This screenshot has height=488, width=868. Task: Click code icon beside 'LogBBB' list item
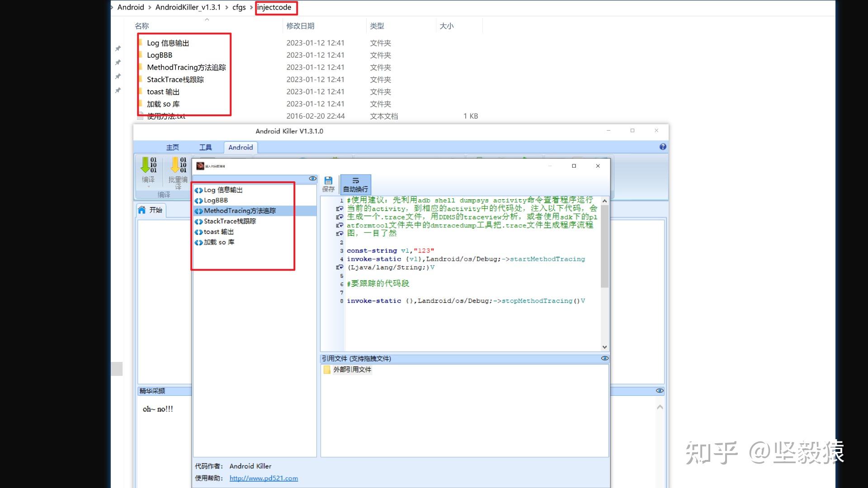(198, 201)
